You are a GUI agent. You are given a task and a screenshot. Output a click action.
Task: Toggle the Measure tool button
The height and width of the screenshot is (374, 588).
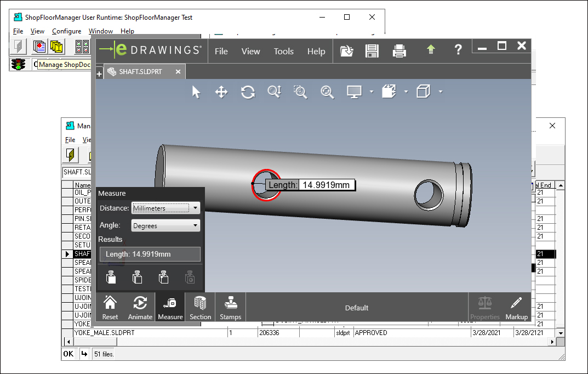(x=170, y=308)
